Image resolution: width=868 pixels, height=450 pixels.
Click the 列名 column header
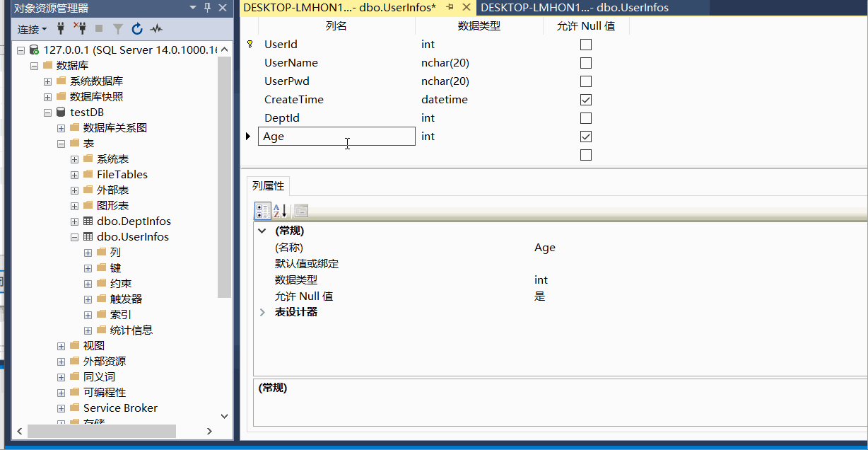click(336, 26)
